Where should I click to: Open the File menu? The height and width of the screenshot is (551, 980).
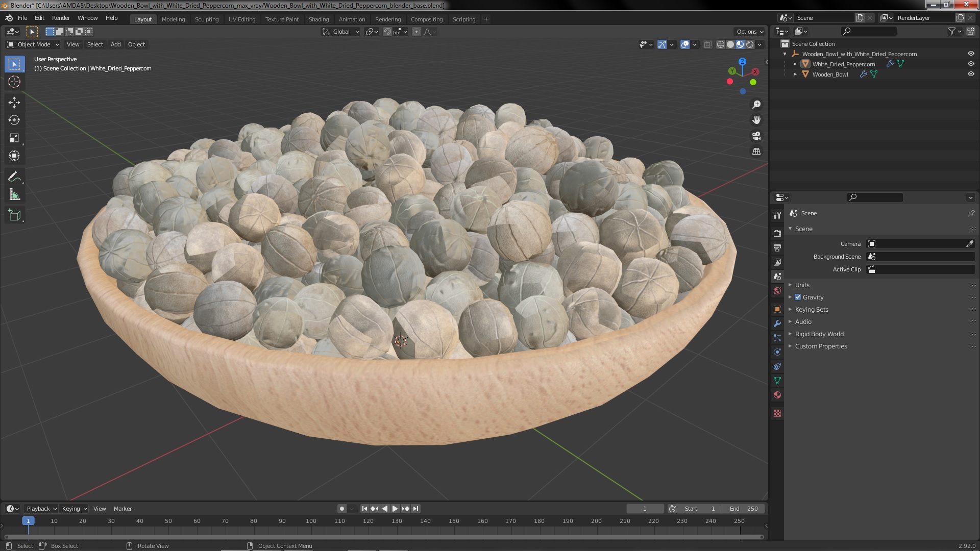tap(22, 18)
